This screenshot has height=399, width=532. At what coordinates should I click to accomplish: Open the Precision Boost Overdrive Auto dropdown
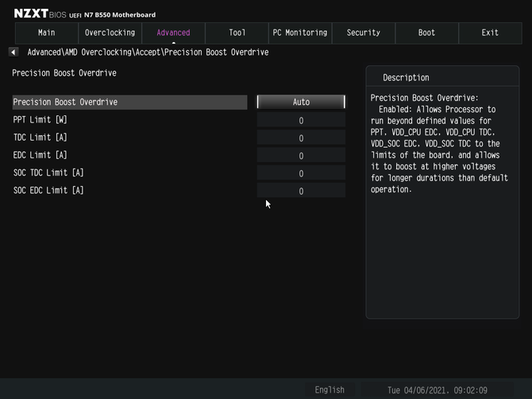(301, 102)
